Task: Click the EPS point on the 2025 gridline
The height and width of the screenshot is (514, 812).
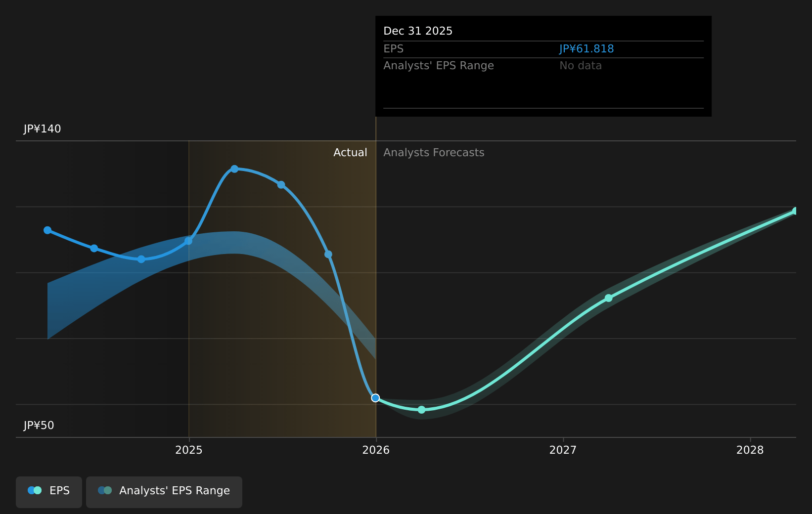Action: (x=188, y=241)
